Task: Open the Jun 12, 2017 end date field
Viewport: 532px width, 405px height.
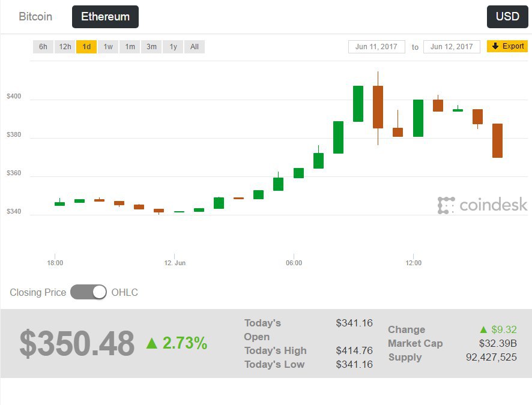Action: tap(452, 47)
